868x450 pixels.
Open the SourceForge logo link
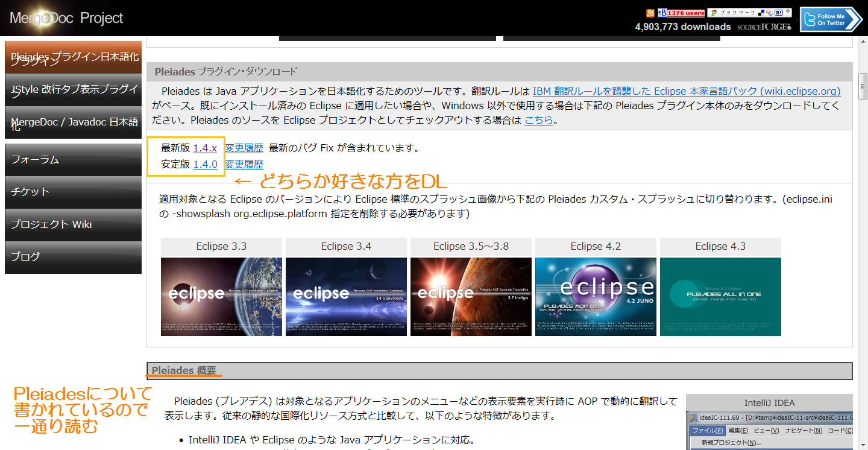(764, 27)
